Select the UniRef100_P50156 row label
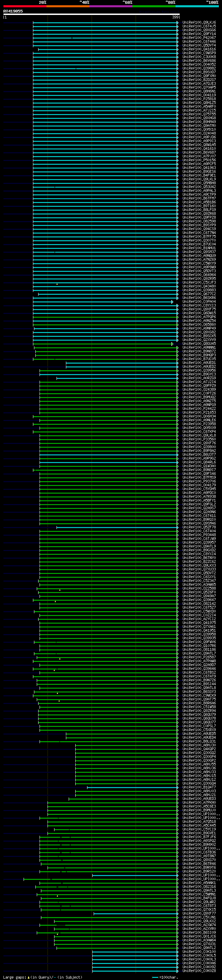Screen dimensions: 222x980 [199, 160]
